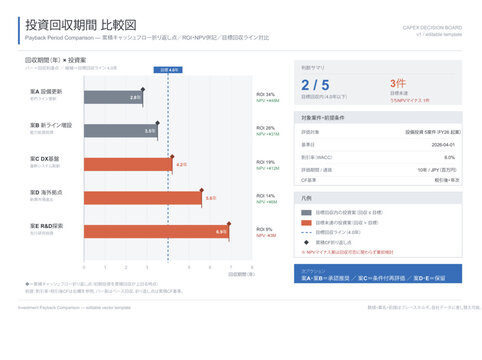Click the 案C DX基盤 label
This screenshot has height=360, width=482.
pyautogui.click(x=45, y=159)
